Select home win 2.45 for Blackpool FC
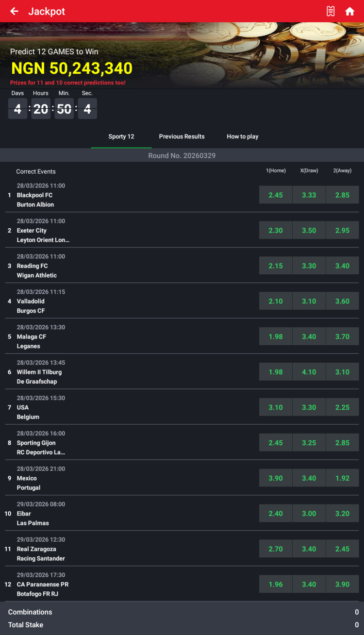Image resolution: width=364 pixels, height=635 pixels. click(275, 195)
